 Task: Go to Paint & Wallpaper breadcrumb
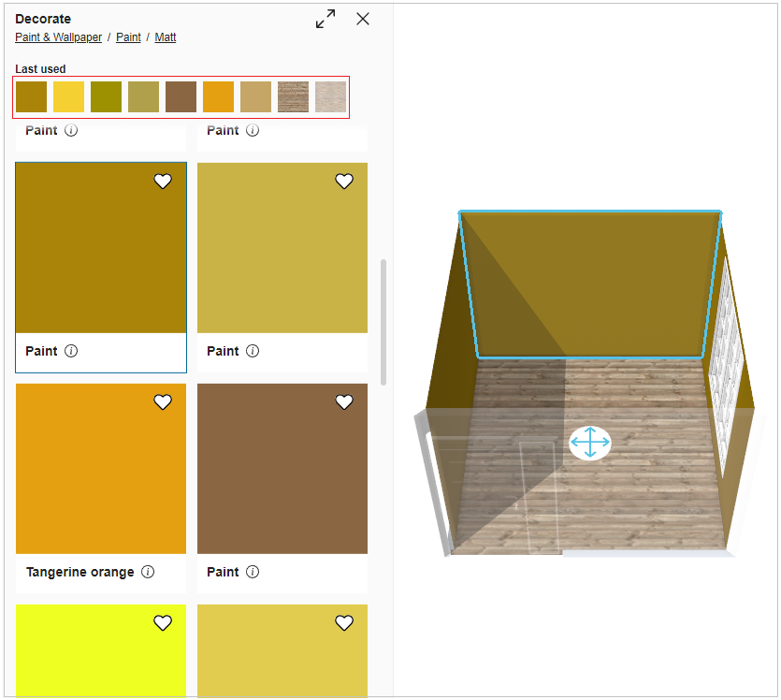(x=58, y=37)
